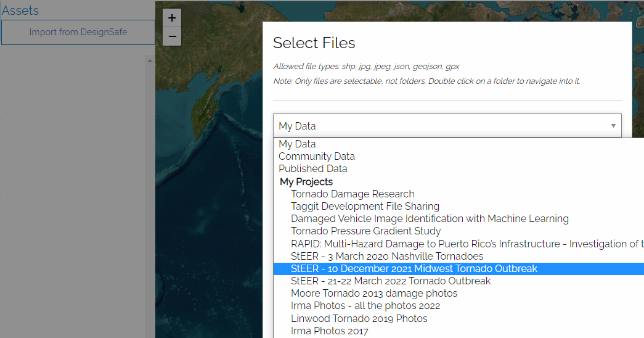Click the map zoom in plus icon
This screenshot has width=644, height=338.
tap(172, 18)
